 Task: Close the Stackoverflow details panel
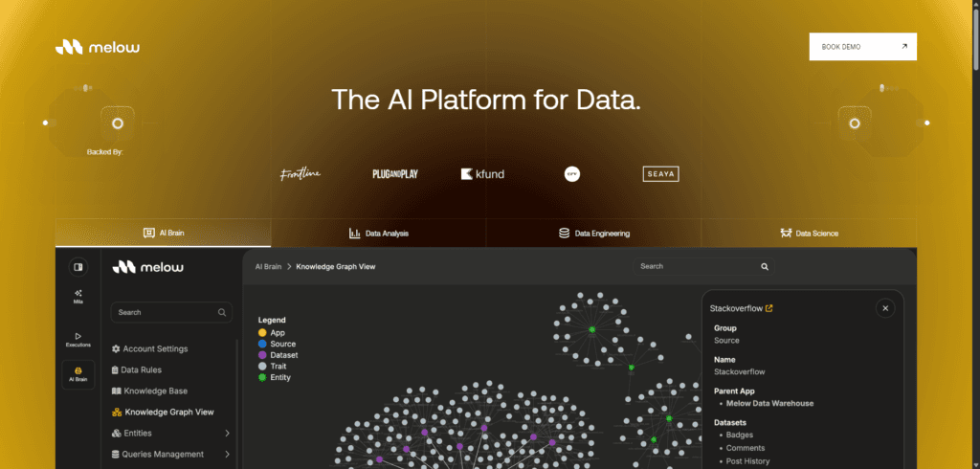pos(885,308)
